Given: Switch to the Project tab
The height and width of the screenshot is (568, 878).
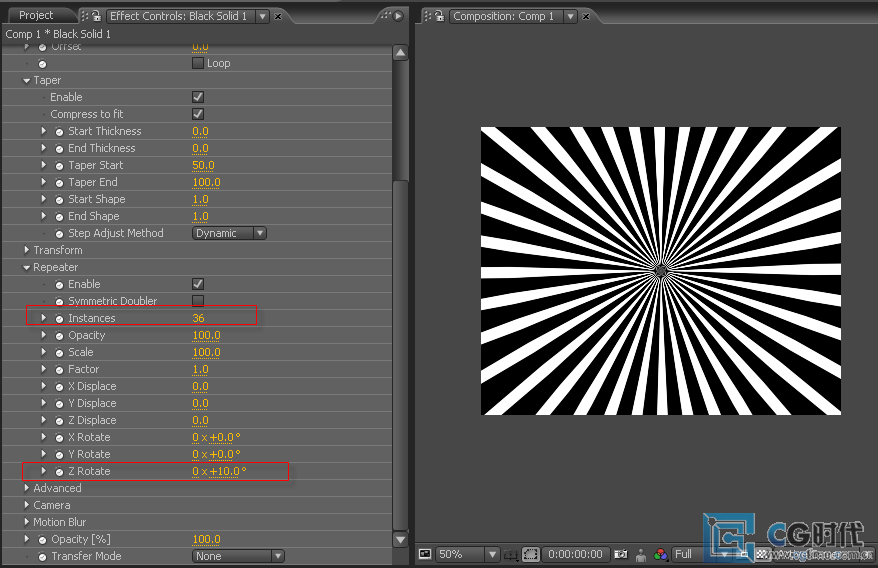Looking at the screenshot, I should (36, 15).
